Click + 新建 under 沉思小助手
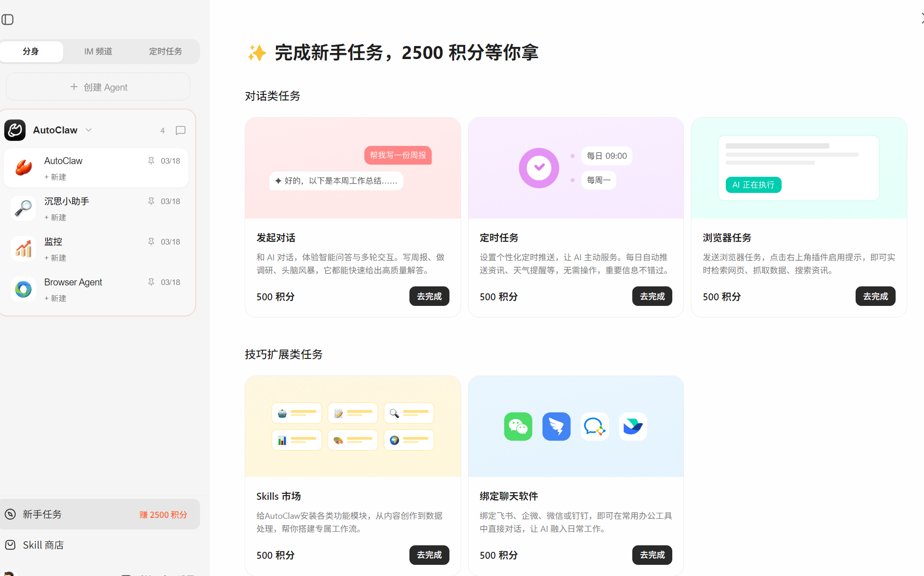Screen dimensions: 924x576 click(x=55, y=218)
